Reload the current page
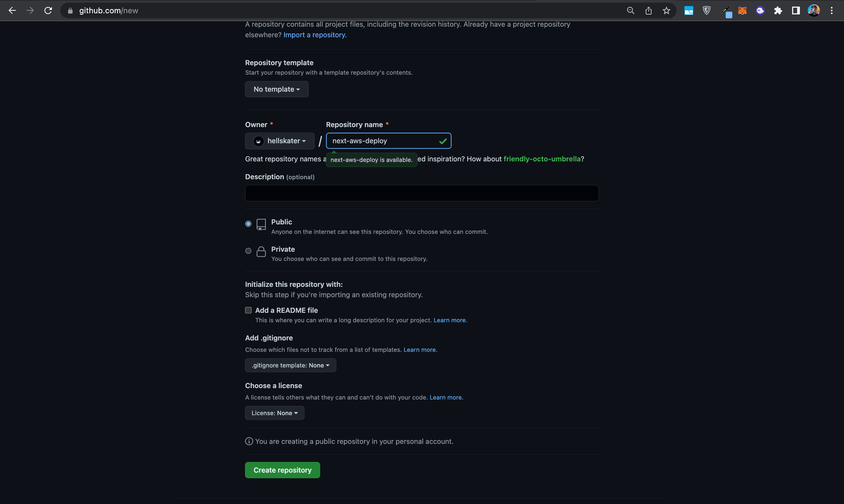844x504 pixels. 48,10
